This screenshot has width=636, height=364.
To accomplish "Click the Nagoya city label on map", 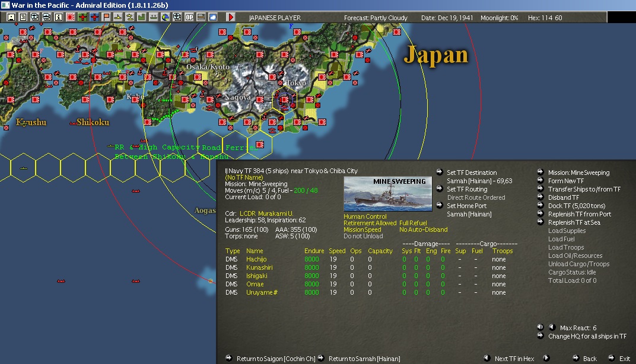I will click(238, 97).
